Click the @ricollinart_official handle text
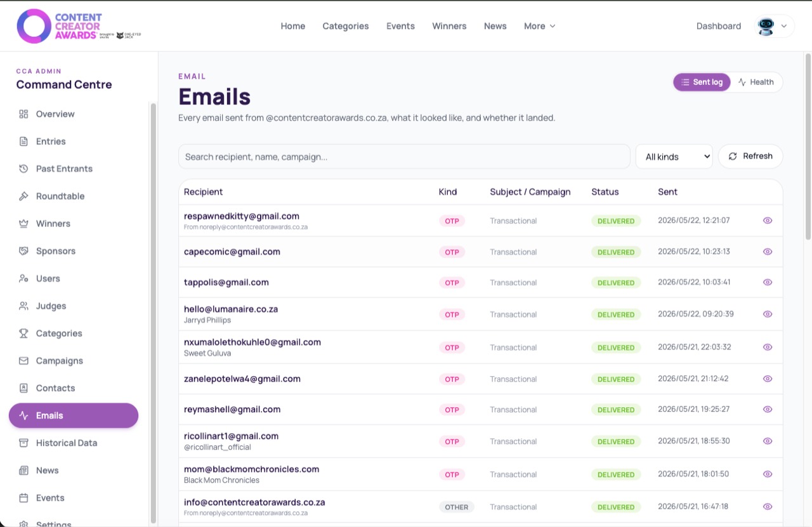Viewport: 812px width, 527px height. point(218,447)
